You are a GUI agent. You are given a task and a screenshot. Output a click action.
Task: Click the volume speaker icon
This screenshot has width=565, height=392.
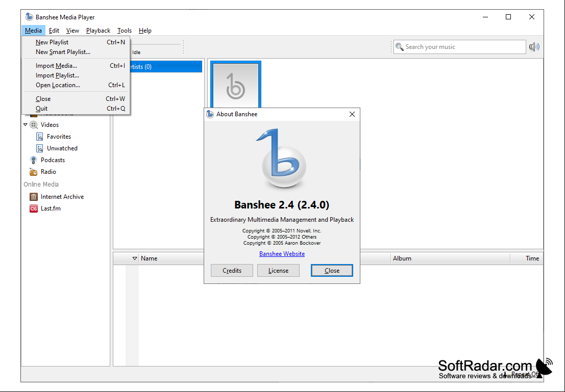tap(534, 47)
